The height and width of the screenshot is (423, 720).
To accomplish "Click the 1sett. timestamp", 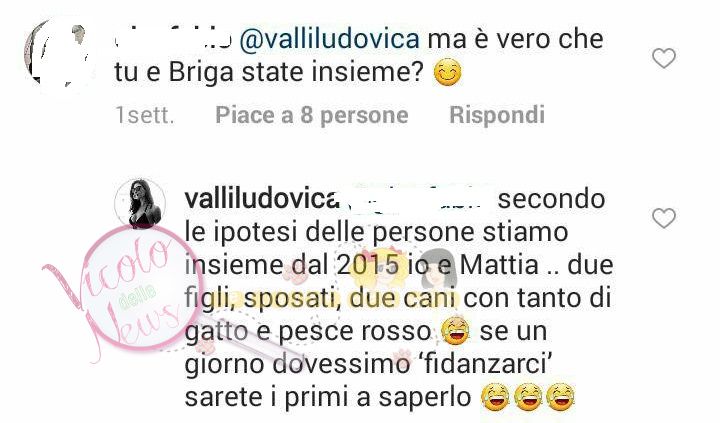I will (x=145, y=115).
